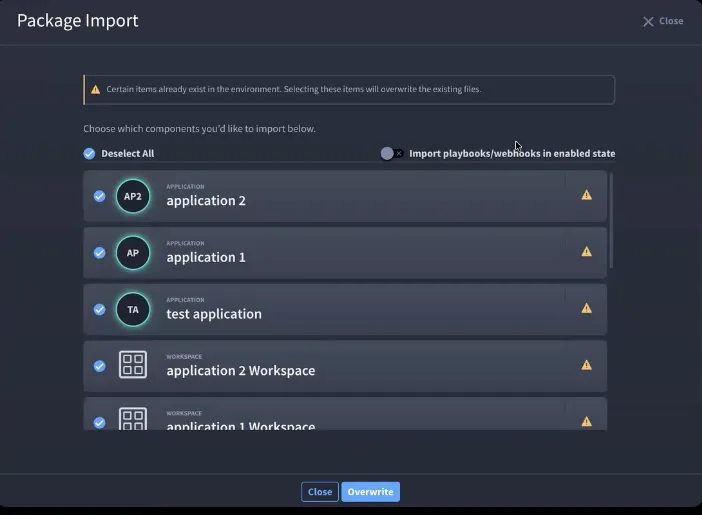
Task: Uncheck the application 2 checkbox
Action: [99, 196]
